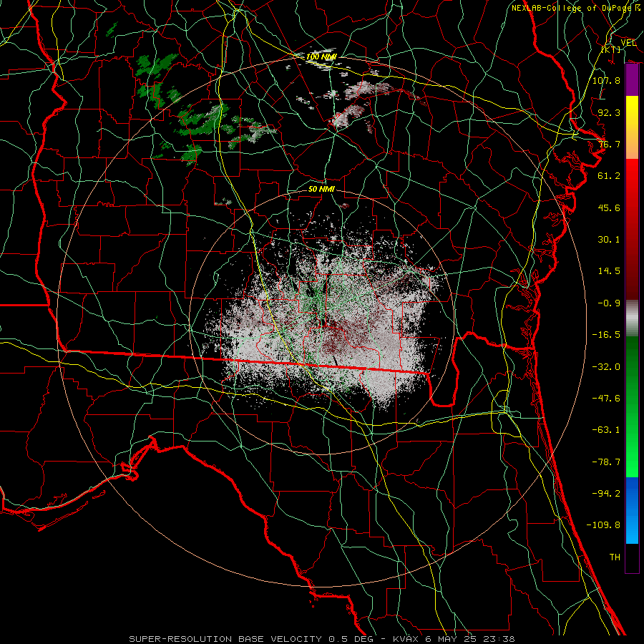Click the TH legend label
Viewport: 644px width, 644px height.
(x=615, y=557)
